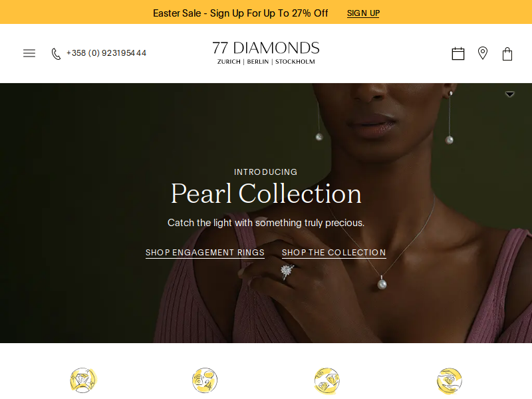The width and height of the screenshot is (532, 399).
Task: Open the hamburger navigation menu
Action: pyautogui.click(x=29, y=53)
